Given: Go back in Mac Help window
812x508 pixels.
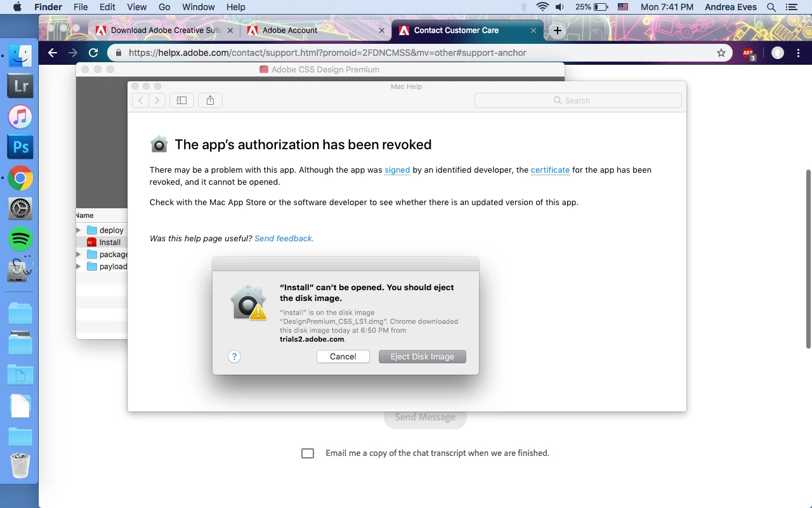Looking at the screenshot, I should (x=140, y=100).
